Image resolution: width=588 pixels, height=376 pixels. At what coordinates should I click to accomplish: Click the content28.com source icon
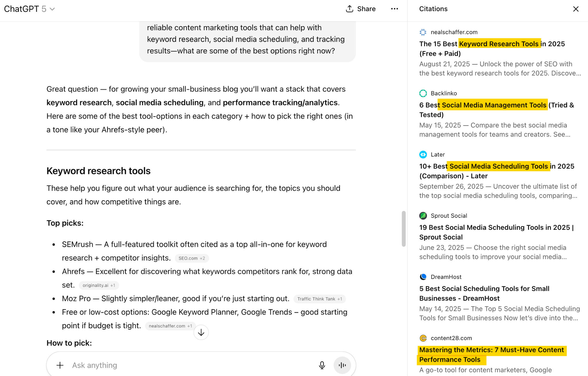(423, 338)
